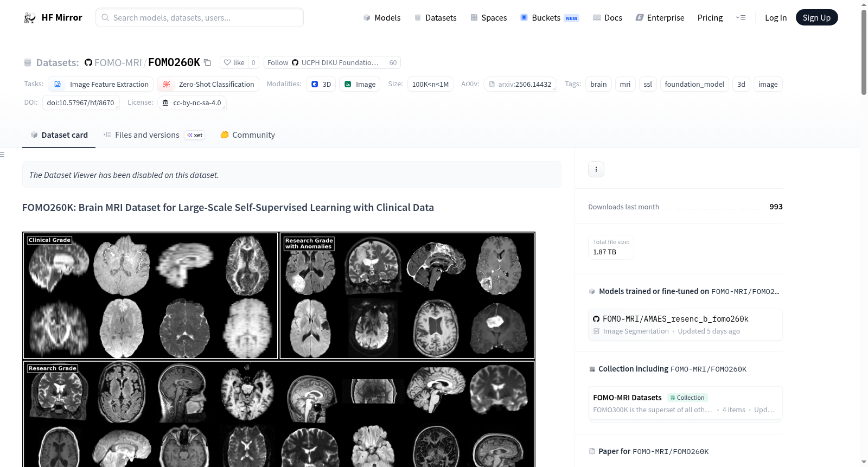This screenshot has width=868, height=467.
Task: Open the three-dot options menu in sidebar
Action: click(596, 169)
